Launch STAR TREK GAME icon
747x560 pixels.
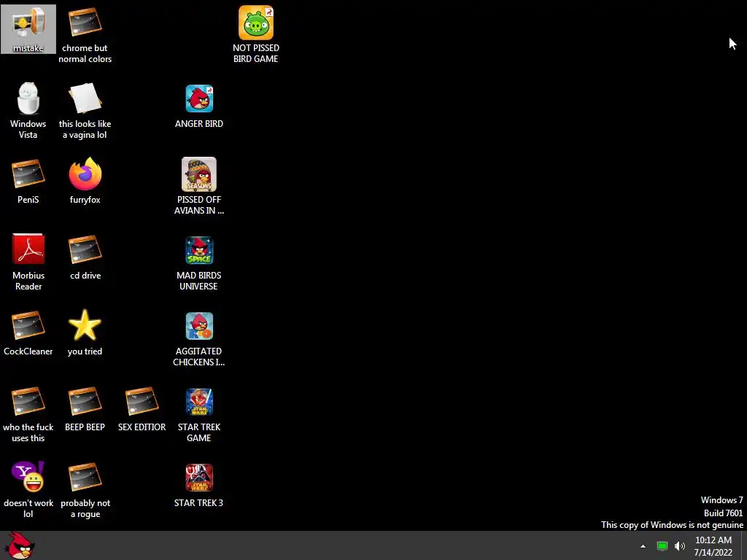click(199, 414)
